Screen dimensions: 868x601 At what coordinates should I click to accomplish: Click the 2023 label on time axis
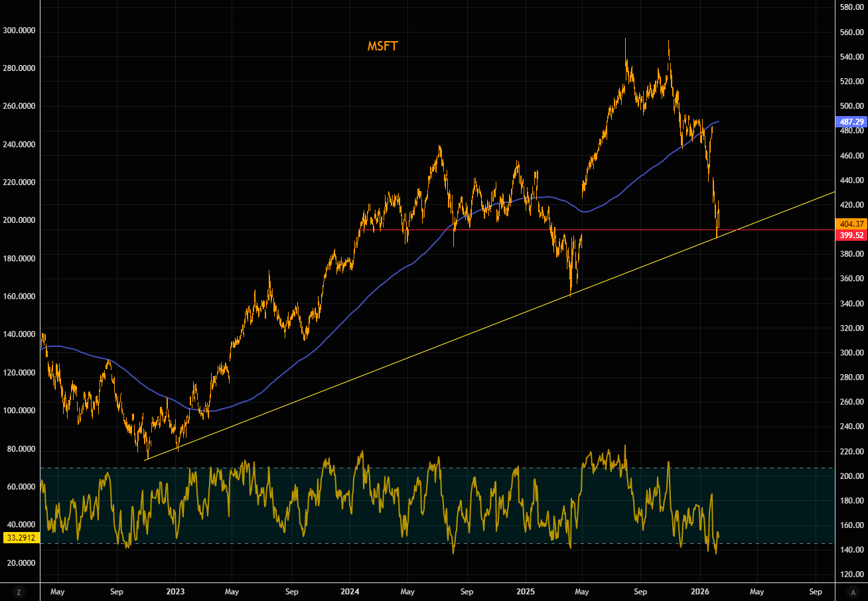(175, 591)
